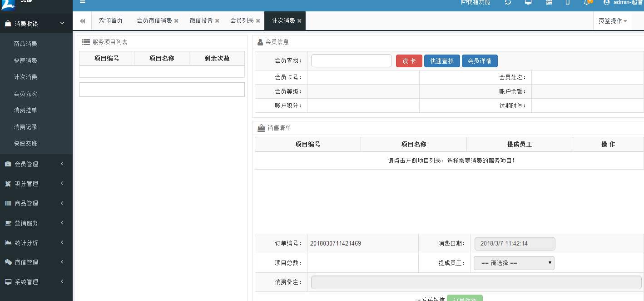Open 会员充次 in the sidebar
The height and width of the screenshot is (301, 644).
(x=25, y=94)
